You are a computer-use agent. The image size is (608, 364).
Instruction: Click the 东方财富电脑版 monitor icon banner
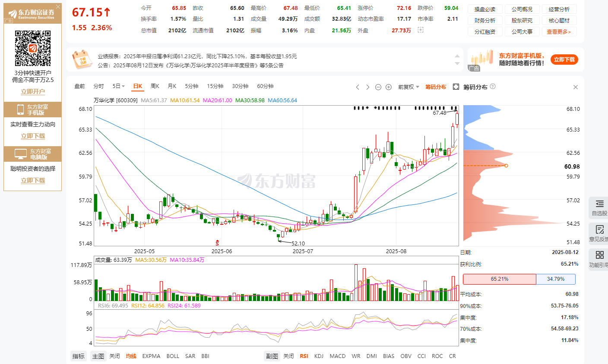[x=33, y=154]
